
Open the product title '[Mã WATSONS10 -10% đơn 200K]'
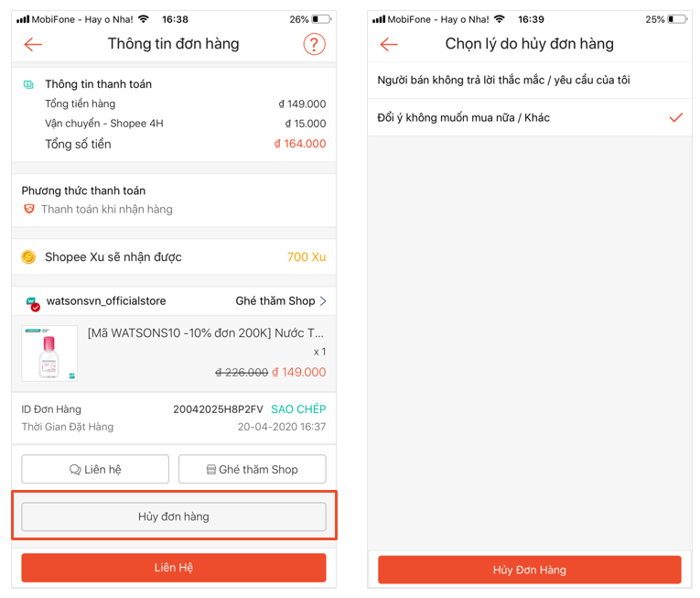coord(206,333)
